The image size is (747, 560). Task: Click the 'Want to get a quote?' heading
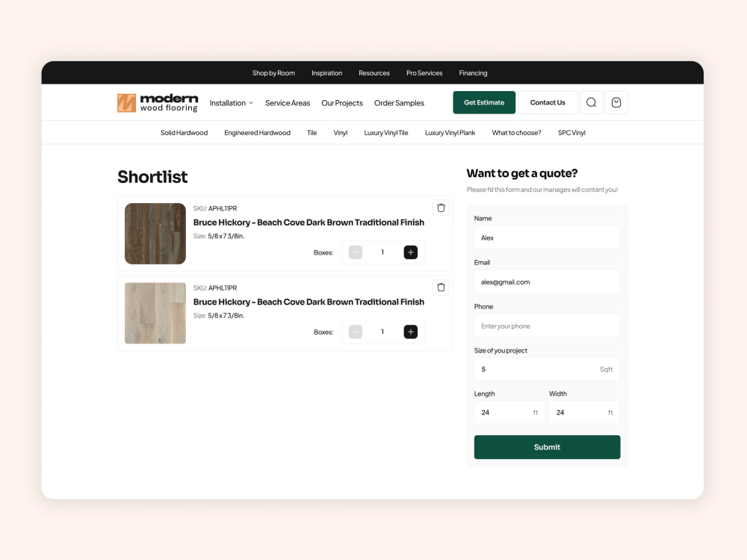[x=522, y=173]
